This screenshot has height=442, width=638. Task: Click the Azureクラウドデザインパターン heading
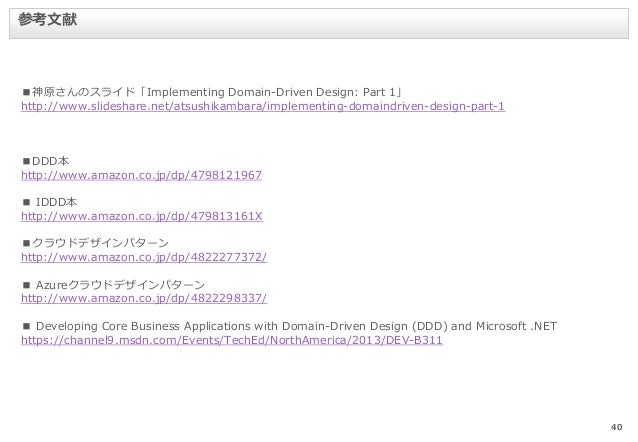click(x=114, y=284)
